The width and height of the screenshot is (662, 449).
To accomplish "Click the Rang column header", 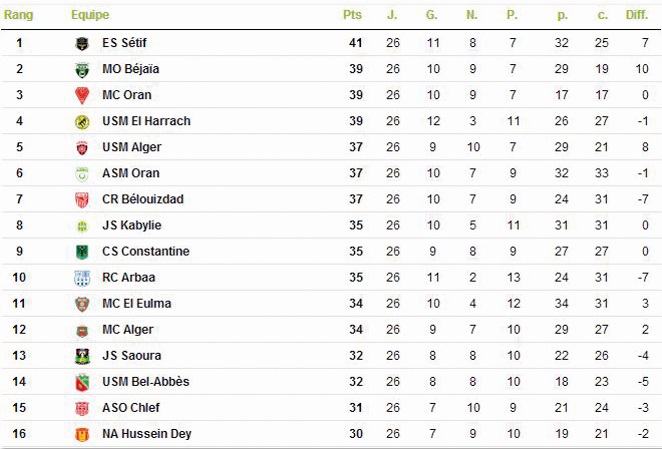I will click(19, 16).
